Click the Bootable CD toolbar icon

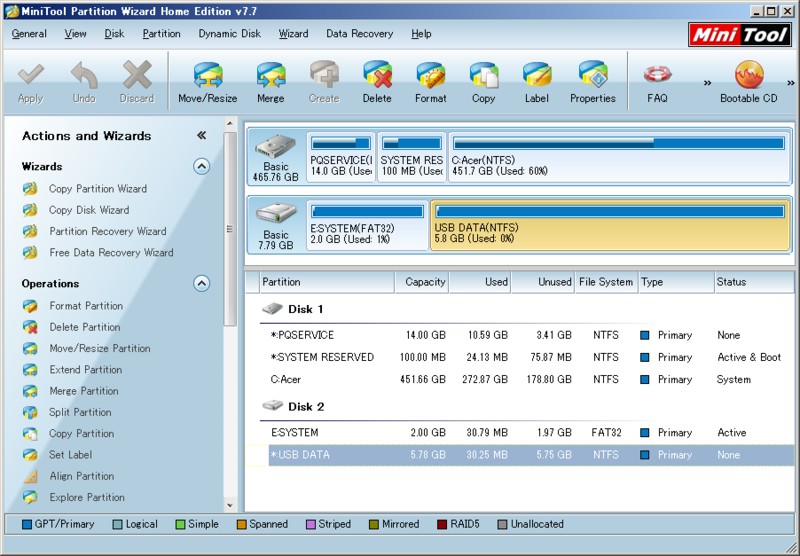748,75
